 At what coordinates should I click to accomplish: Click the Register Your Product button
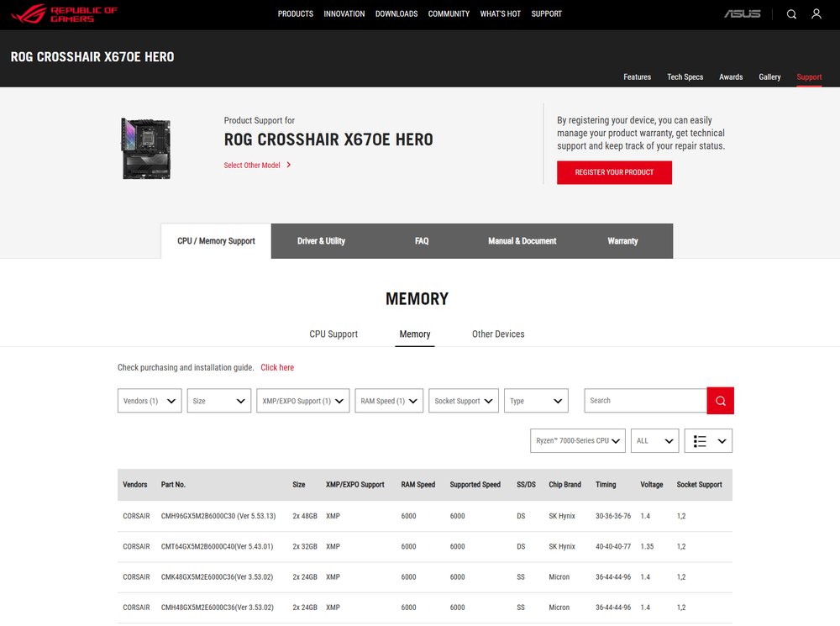point(614,172)
